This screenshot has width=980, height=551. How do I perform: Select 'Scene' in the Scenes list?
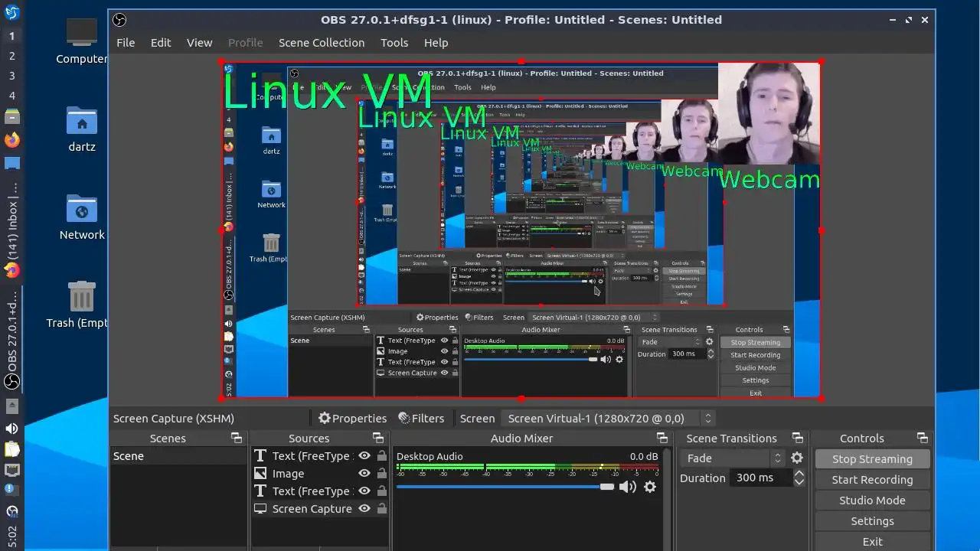pos(178,455)
